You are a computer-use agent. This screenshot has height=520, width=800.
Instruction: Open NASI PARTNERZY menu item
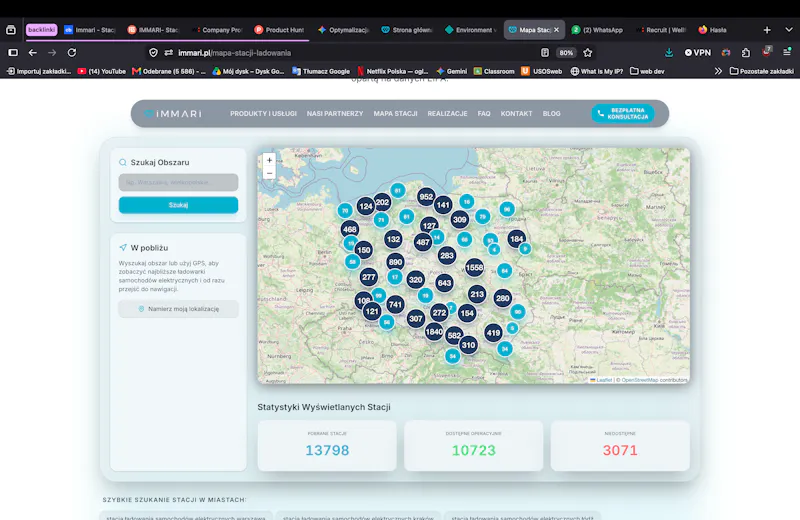click(335, 114)
